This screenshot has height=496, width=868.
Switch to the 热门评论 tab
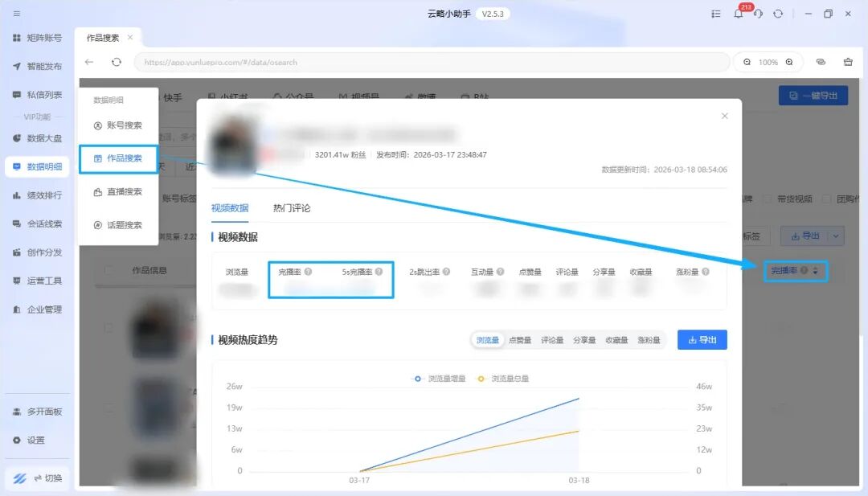(x=292, y=208)
